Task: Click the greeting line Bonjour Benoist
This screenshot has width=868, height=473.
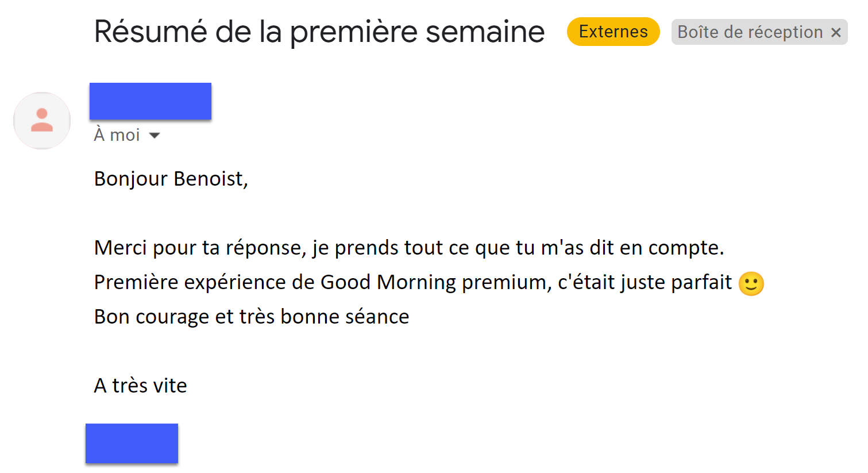Action: click(x=171, y=179)
